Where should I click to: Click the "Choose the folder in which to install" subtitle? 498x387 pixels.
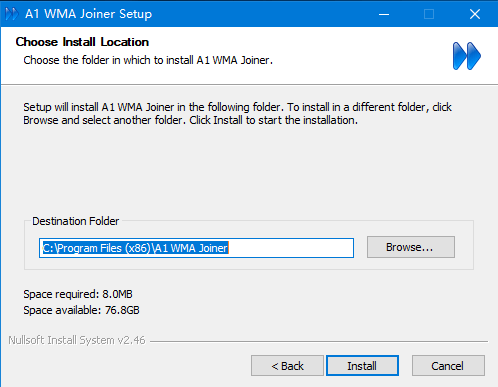[148, 60]
